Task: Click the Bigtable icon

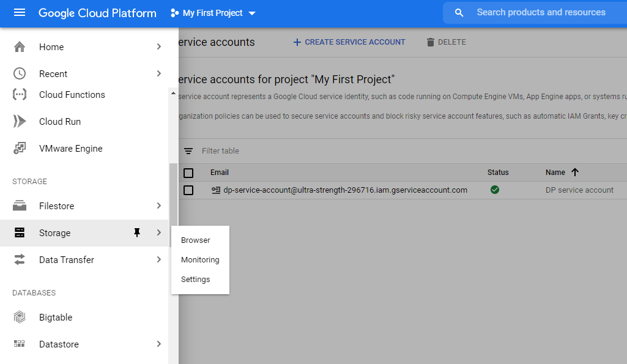Action: click(x=19, y=317)
